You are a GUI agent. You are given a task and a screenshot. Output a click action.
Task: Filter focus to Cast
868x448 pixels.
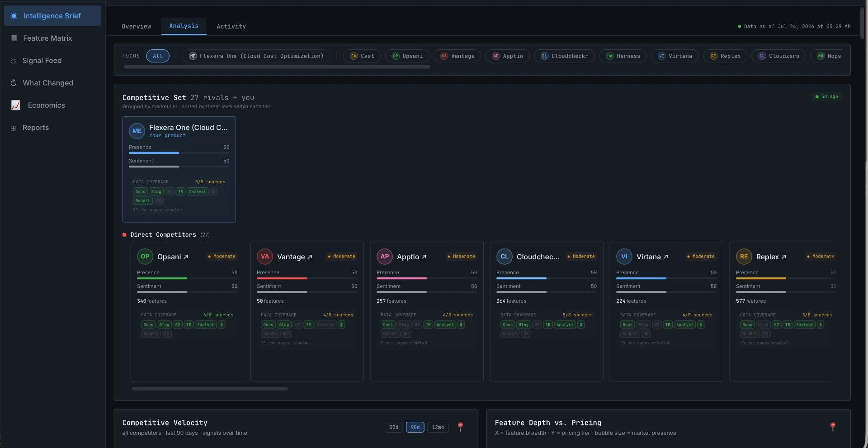[362, 56]
